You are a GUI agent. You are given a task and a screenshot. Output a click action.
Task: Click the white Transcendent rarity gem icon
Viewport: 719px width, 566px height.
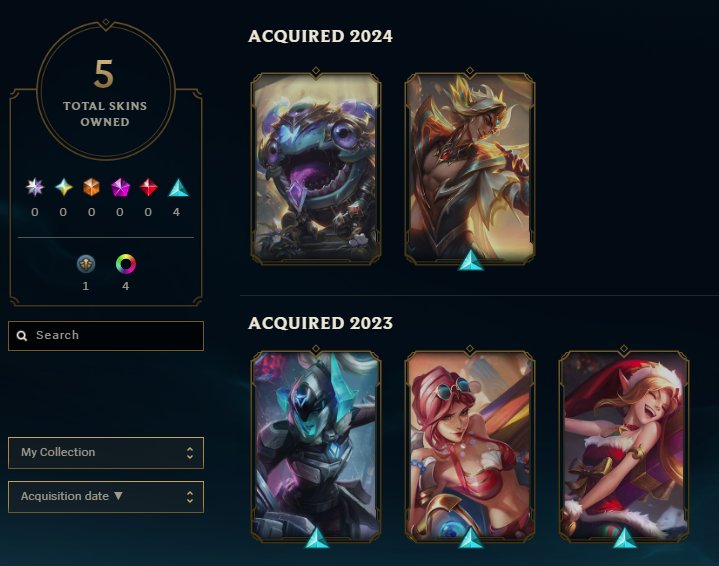35,187
